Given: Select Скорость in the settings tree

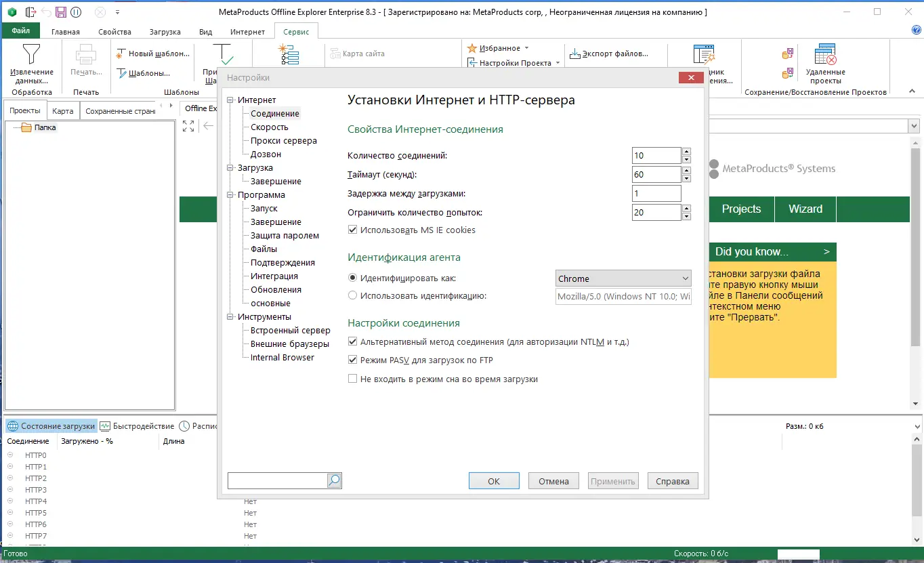Looking at the screenshot, I should (270, 127).
